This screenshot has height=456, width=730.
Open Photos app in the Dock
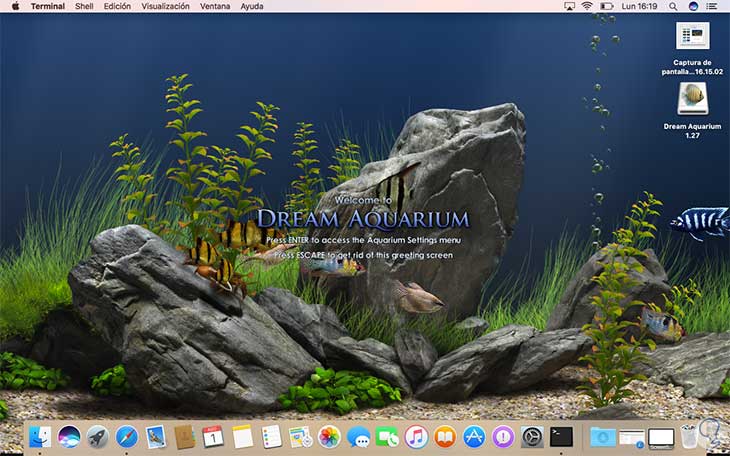tap(329, 437)
